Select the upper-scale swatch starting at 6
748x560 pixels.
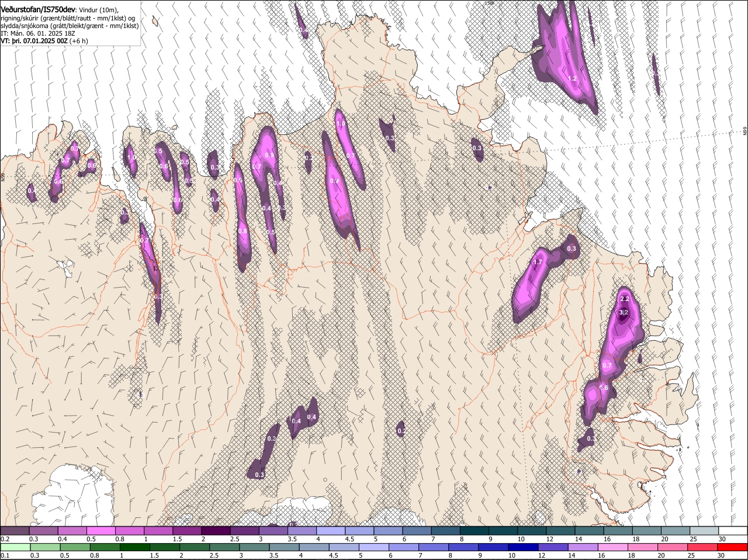pyautogui.click(x=417, y=530)
